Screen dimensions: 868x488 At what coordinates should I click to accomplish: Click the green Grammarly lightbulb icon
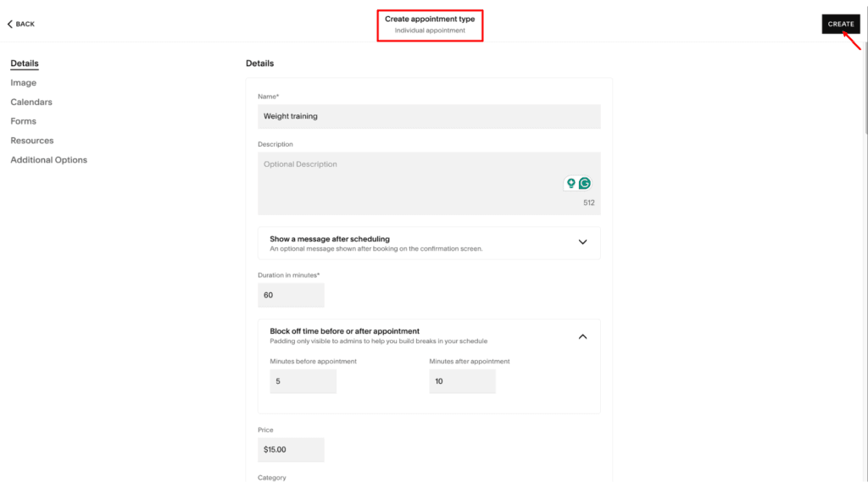click(572, 183)
